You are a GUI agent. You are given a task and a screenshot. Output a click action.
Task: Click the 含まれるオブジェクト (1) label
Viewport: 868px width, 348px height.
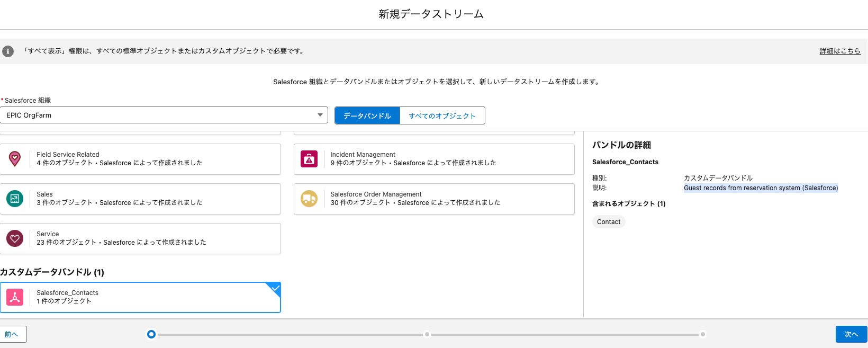[629, 203]
